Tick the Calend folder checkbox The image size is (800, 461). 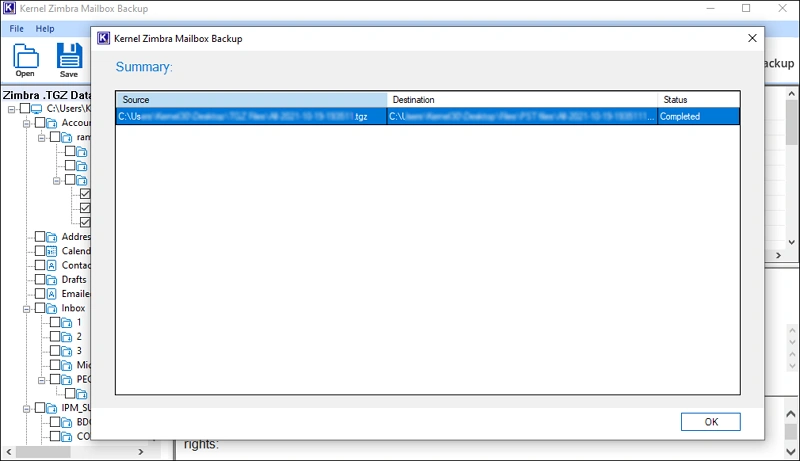[x=40, y=250]
